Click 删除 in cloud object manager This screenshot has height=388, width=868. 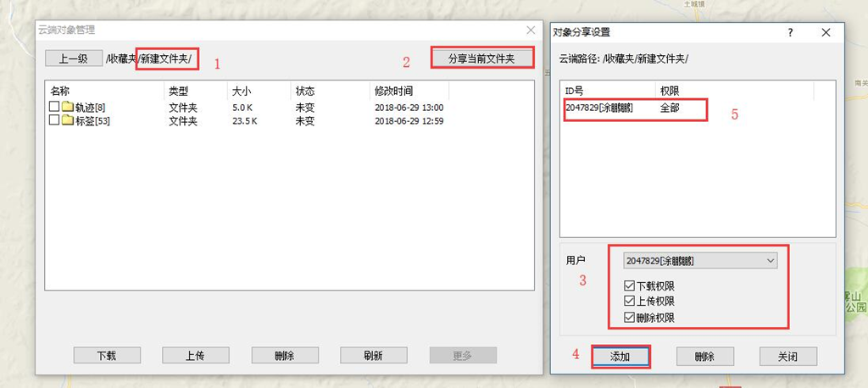(x=285, y=356)
